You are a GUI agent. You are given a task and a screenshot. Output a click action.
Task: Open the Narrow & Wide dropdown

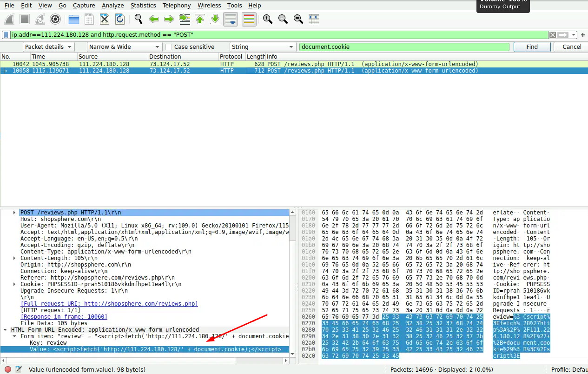(x=125, y=47)
